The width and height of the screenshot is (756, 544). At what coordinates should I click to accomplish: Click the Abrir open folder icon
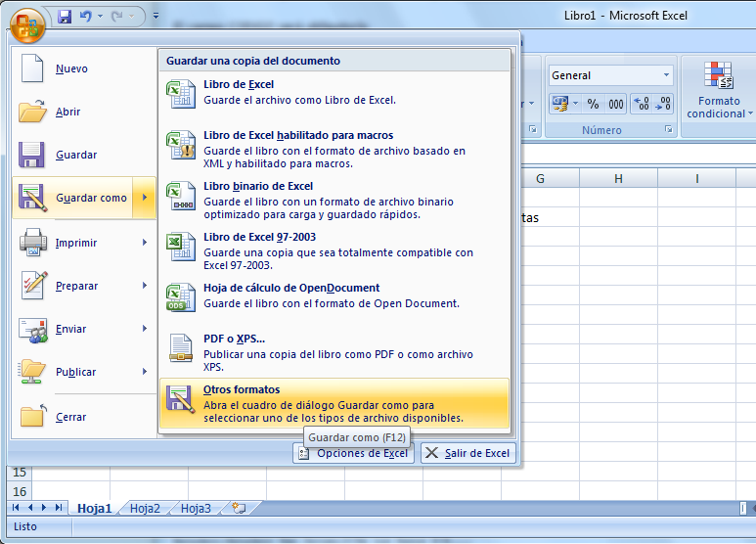(x=32, y=111)
